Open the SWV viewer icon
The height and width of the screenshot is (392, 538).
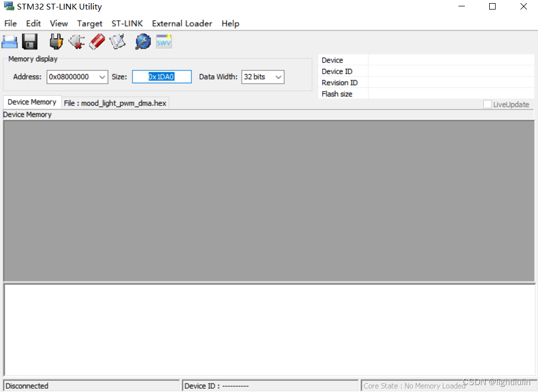pos(164,42)
